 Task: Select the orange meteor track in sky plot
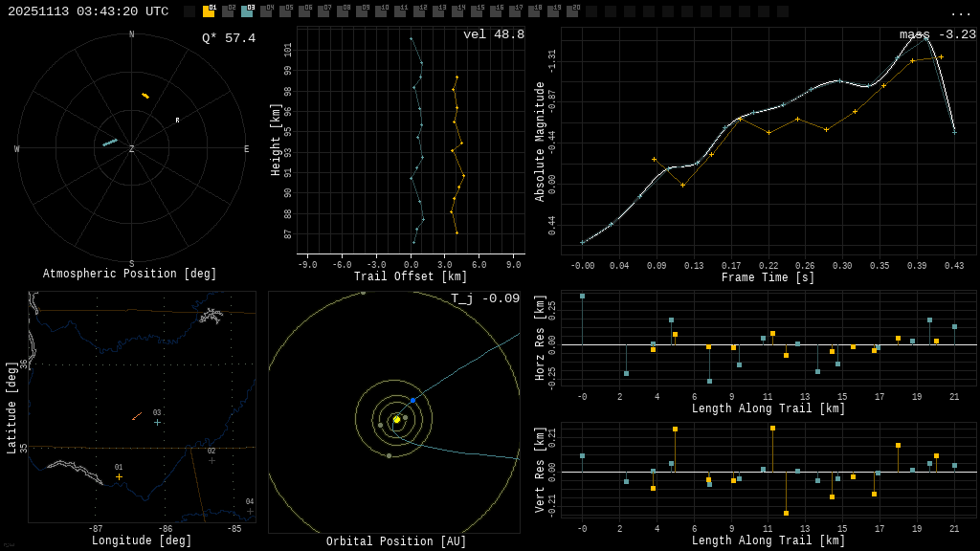point(145,96)
